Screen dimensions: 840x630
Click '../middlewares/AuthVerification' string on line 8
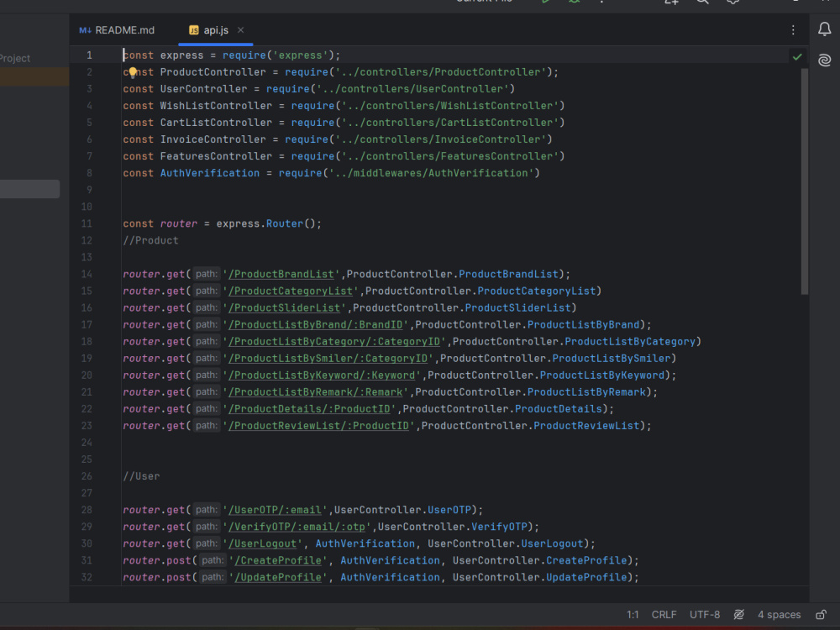click(431, 174)
